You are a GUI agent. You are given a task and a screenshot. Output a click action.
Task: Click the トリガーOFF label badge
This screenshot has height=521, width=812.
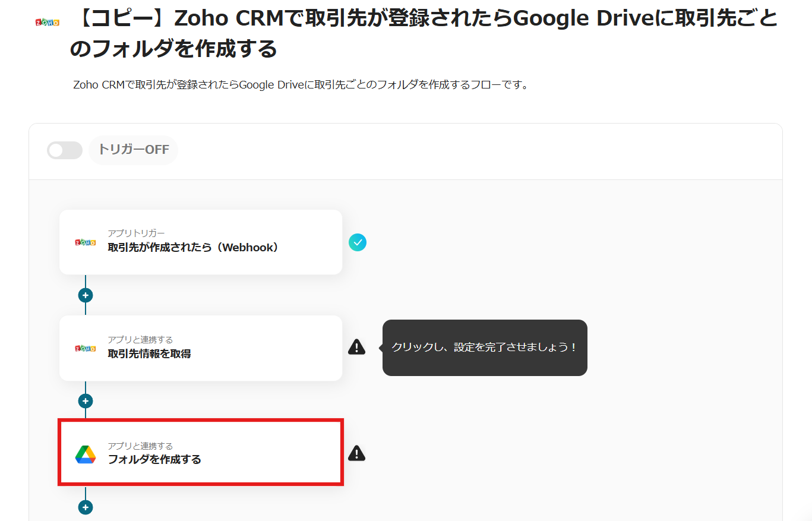pyautogui.click(x=133, y=150)
